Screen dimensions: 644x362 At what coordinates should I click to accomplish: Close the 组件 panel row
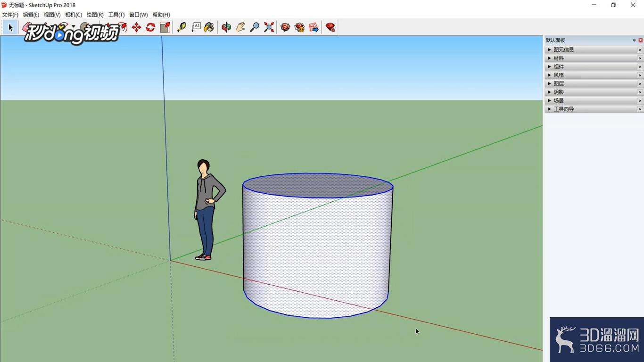point(640,66)
